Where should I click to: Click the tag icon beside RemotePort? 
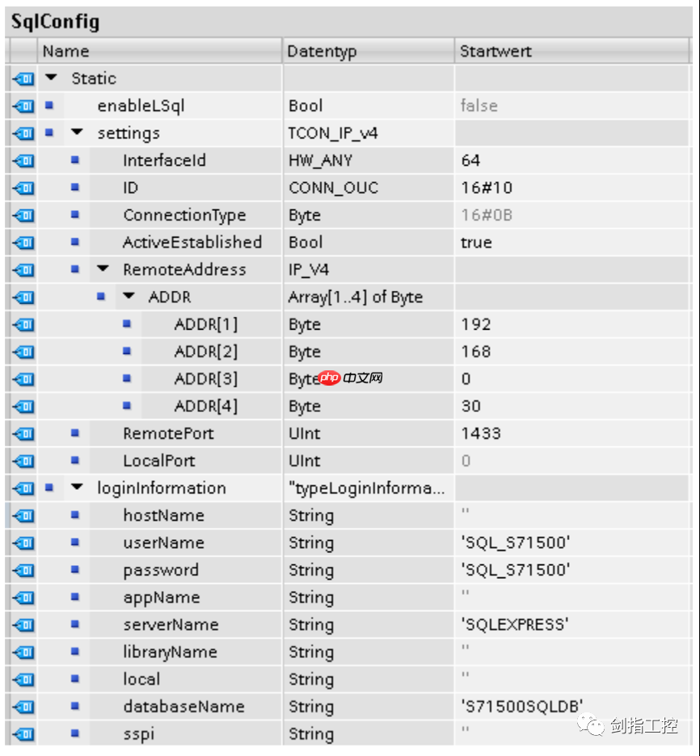coord(23,433)
